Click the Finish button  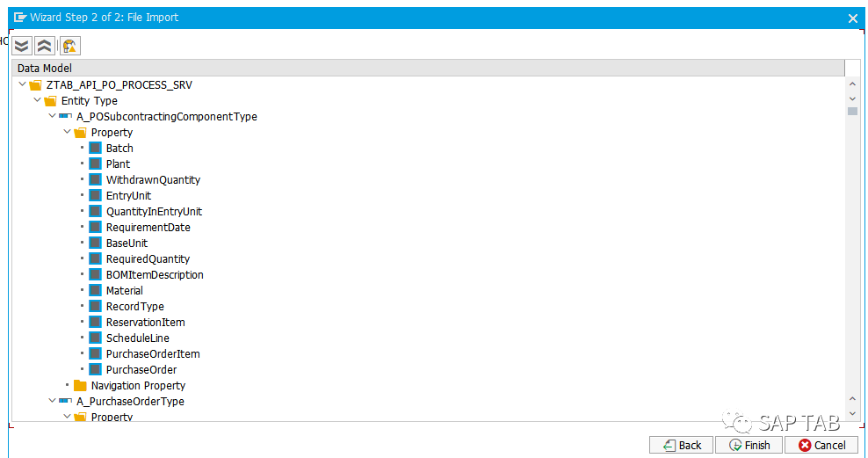pyautogui.click(x=749, y=446)
